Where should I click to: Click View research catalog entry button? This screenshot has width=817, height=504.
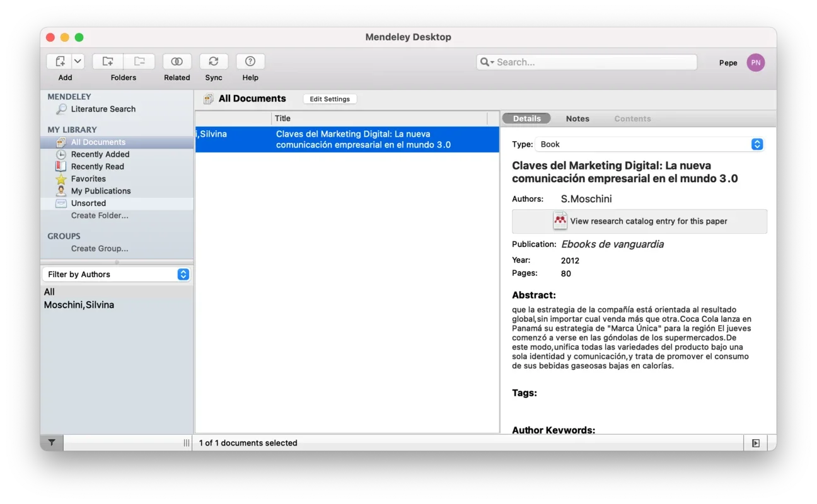[639, 221]
